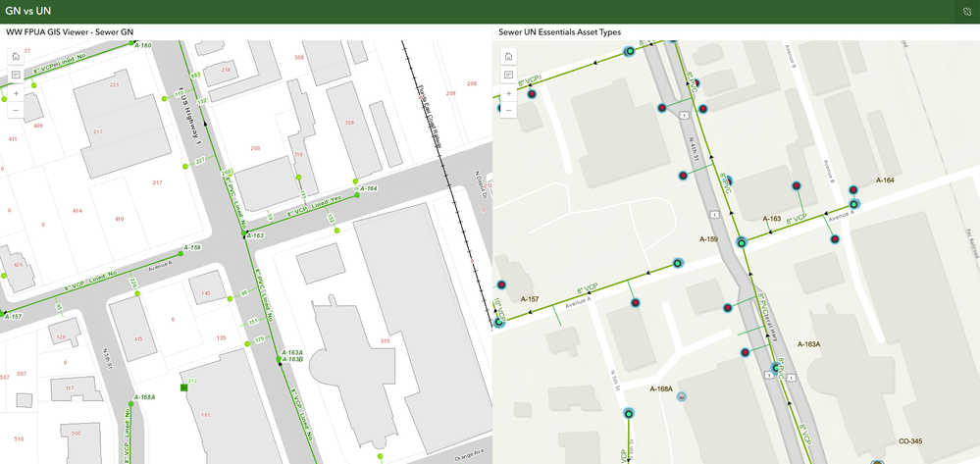Open the legend on the Sewer GN map
This screenshot has width=980, height=464.
coord(16,75)
